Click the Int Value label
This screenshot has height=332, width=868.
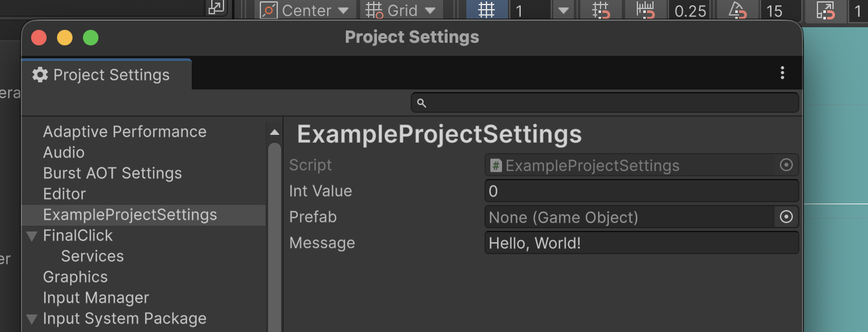pyautogui.click(x=321, y=191)
